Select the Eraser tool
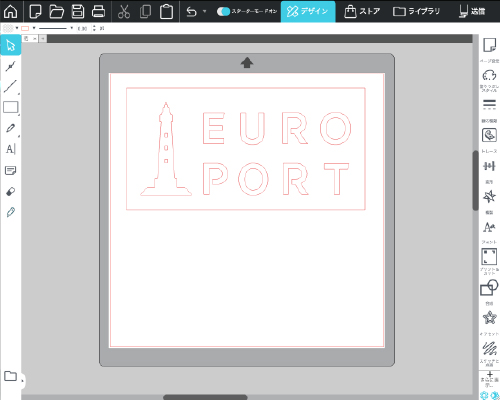The width and height of the screenshot is (500, 400). (11, 192)
